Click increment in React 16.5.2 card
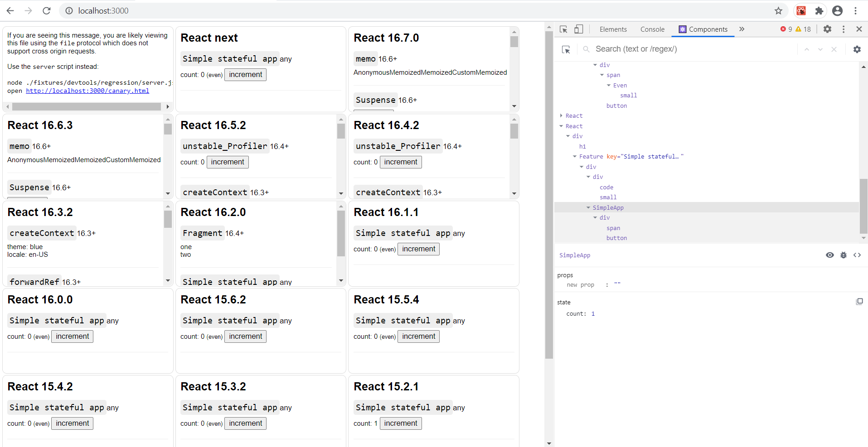Viewport: 868px width, 447px height. [x=228, y=162]
